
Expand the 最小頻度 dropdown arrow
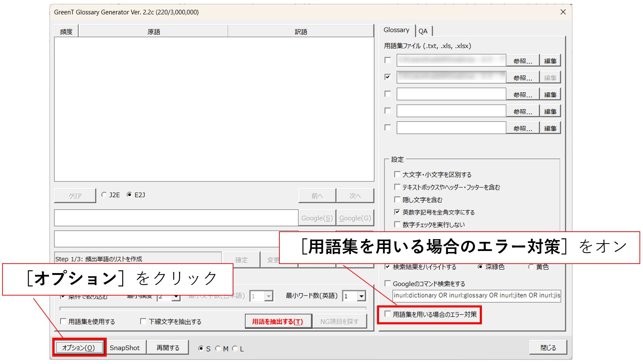pos(176,297)
